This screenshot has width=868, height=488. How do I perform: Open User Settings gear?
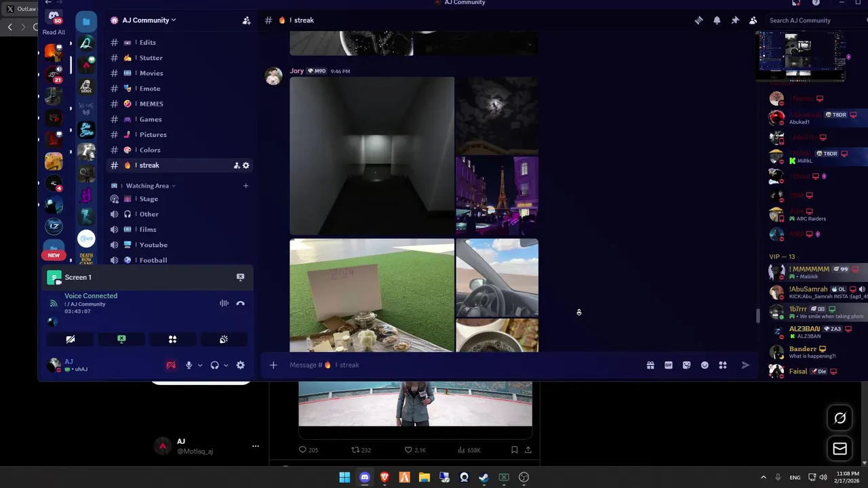(x=240, y=365)
